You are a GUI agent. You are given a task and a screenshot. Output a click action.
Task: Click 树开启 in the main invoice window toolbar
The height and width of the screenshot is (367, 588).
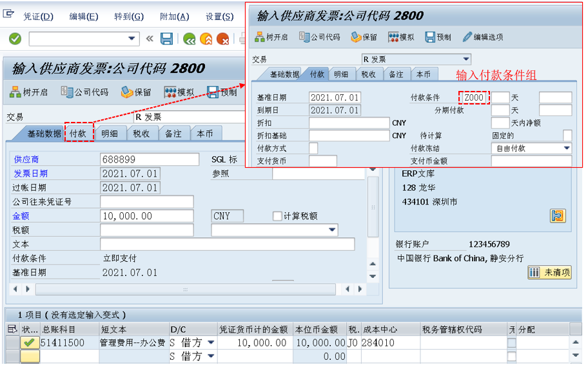tap(29, 92)
